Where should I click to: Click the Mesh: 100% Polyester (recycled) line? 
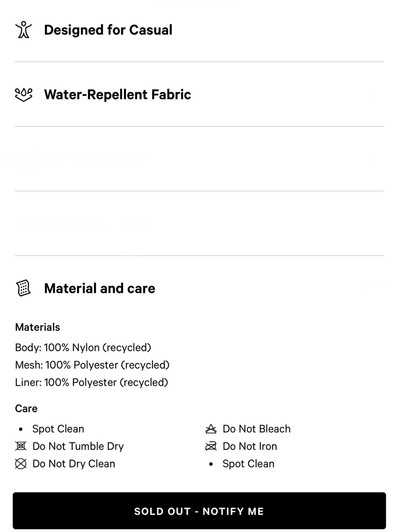92,365
